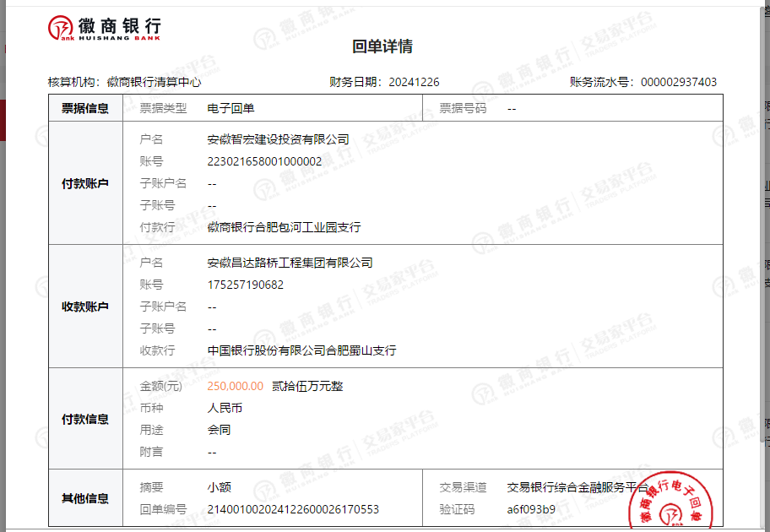Viewport: 770px width, 532px height.
Task: Click the paying bank 徽商银行合肥包河工业园支行
Action: click(x=284, y=227)
